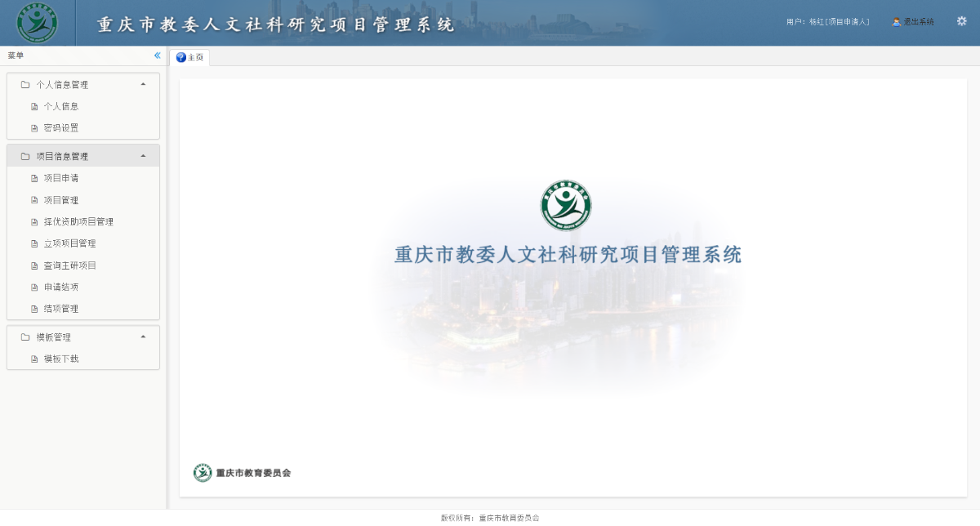Image resolution: width=980 pixels, height=526 pixels.
Task: Click the folder icon beside 模板管理
Action: point(25,337)
